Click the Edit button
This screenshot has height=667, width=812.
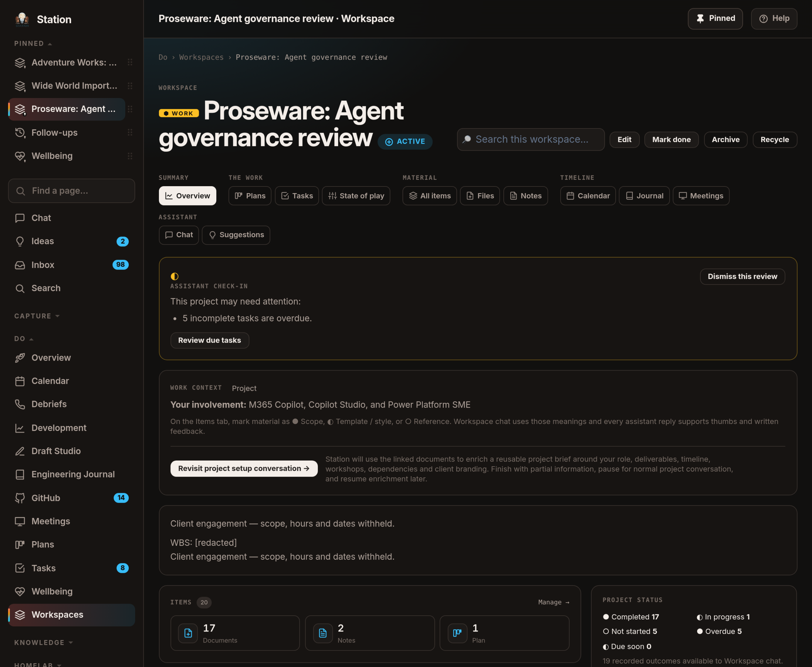pos(624,140)
